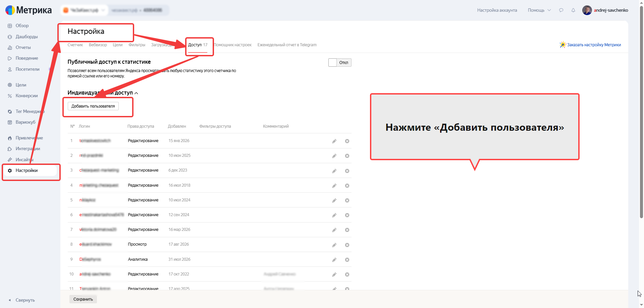This screenshot has height=308, width=644.
Task: Open the Помощь dropdown menu
Action: point(539,10)
